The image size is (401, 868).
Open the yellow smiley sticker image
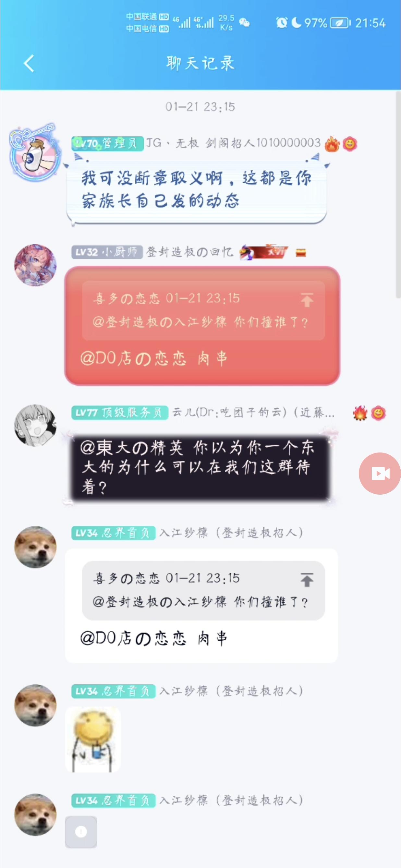(x=93, y=739)
